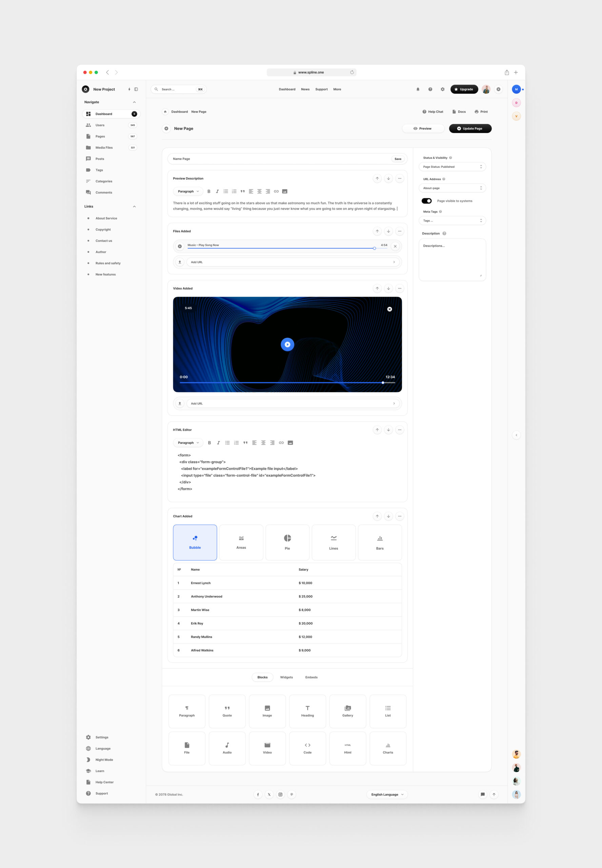Remove the Music audio file with the X
The width and height of the screenshot is (602, 868).
click(395, 246)
